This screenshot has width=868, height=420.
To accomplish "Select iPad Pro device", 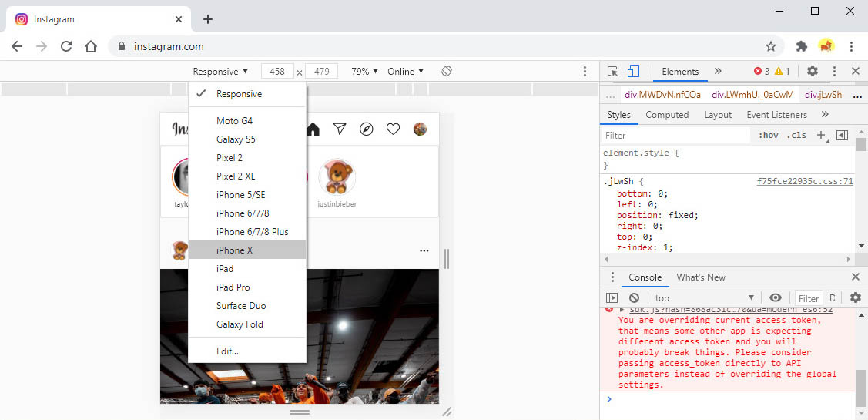I will click(x=247, y=287).
